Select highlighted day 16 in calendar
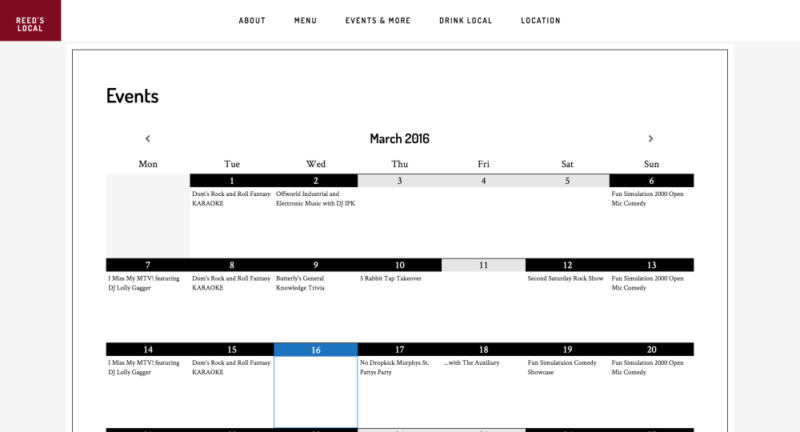 click(315, 350)
